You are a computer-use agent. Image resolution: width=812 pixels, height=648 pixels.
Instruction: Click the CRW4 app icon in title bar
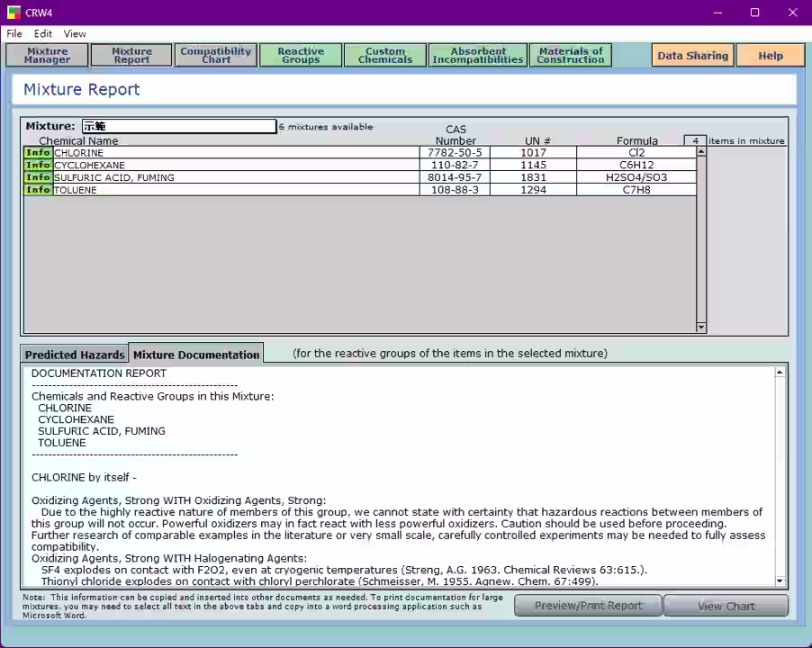(13, 13)
